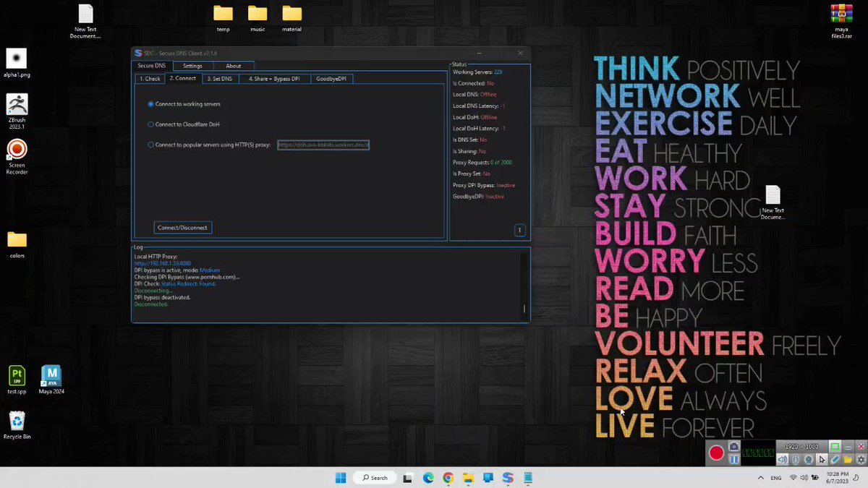Open the Settings tab
The image size is (868, 488).
pyautogui.click(x=192, y=66)
